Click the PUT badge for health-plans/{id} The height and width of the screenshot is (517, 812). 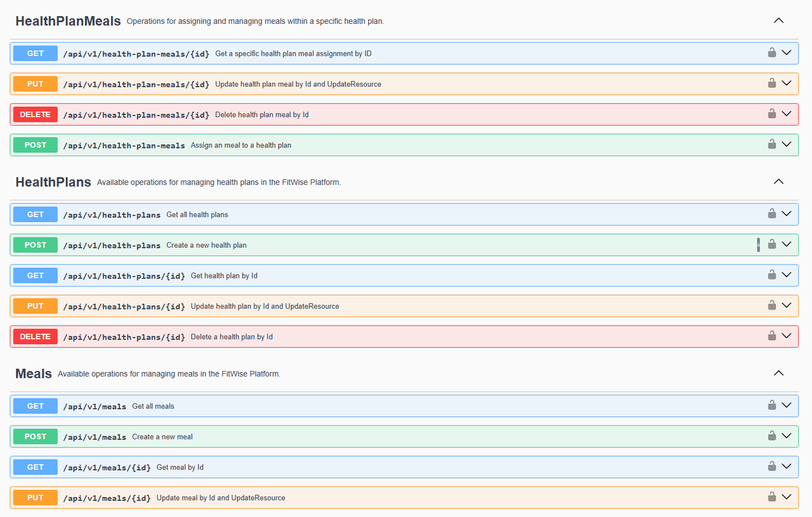click(x=36, y=306)
